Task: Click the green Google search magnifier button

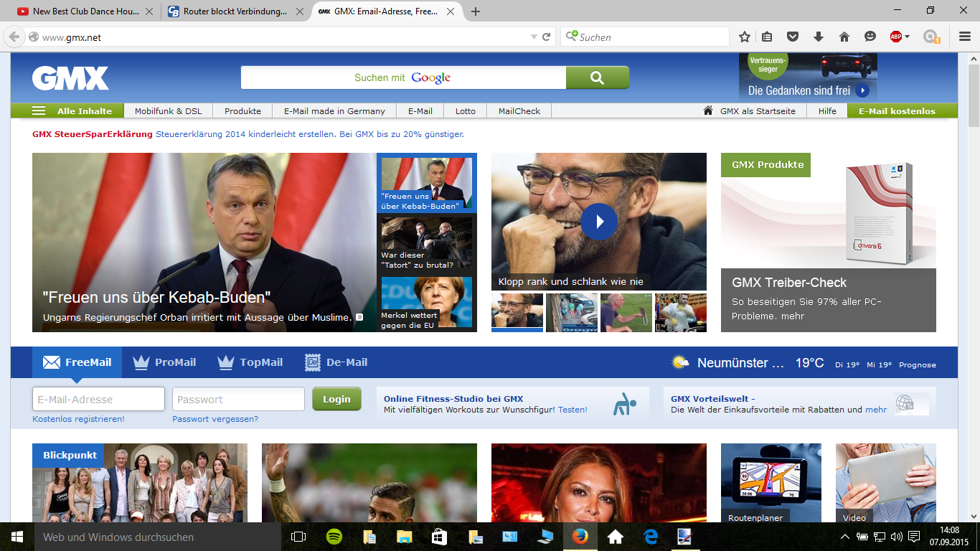Action: pyautogui.click(x=597, y=77)
